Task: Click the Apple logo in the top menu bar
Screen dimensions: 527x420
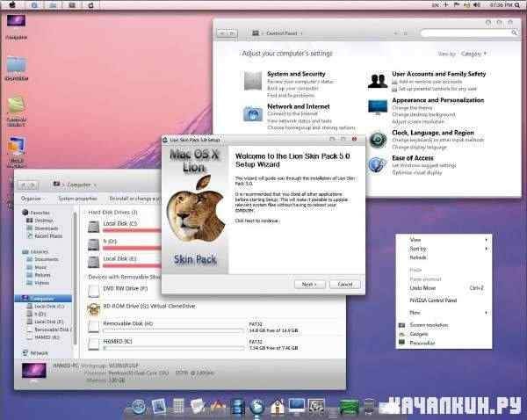Action: tap(12, 4)
